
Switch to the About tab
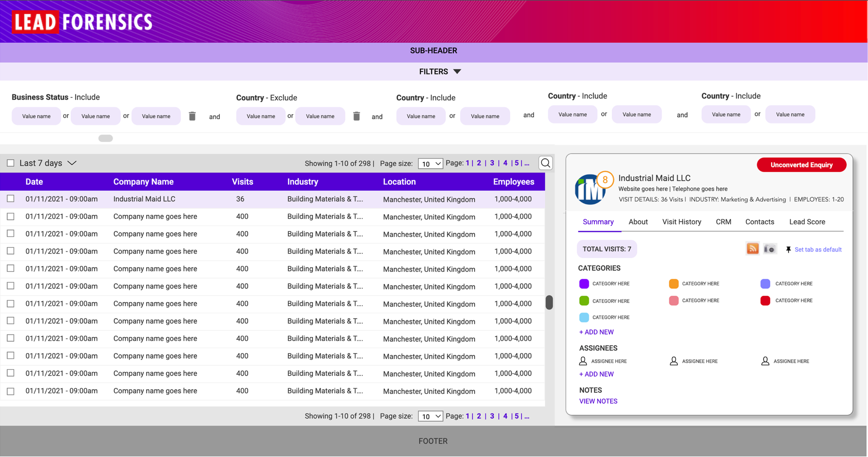[638, 222]
